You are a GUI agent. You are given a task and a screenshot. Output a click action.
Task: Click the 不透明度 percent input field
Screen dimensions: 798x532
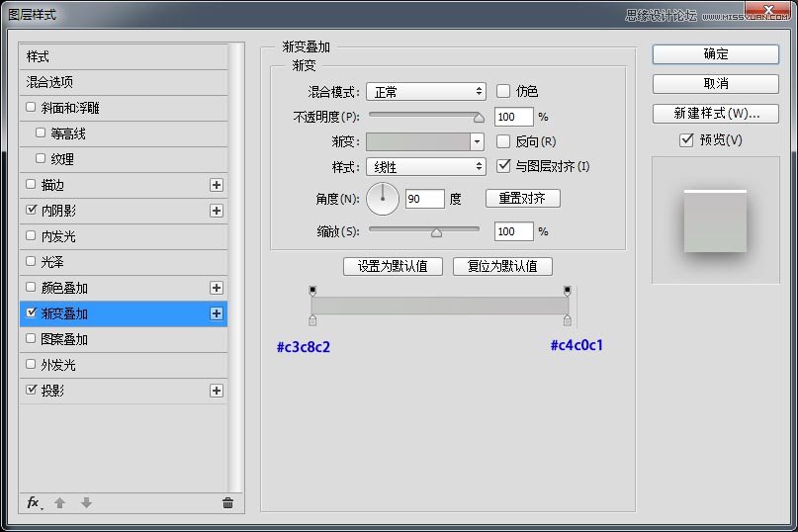pos(513,117)
